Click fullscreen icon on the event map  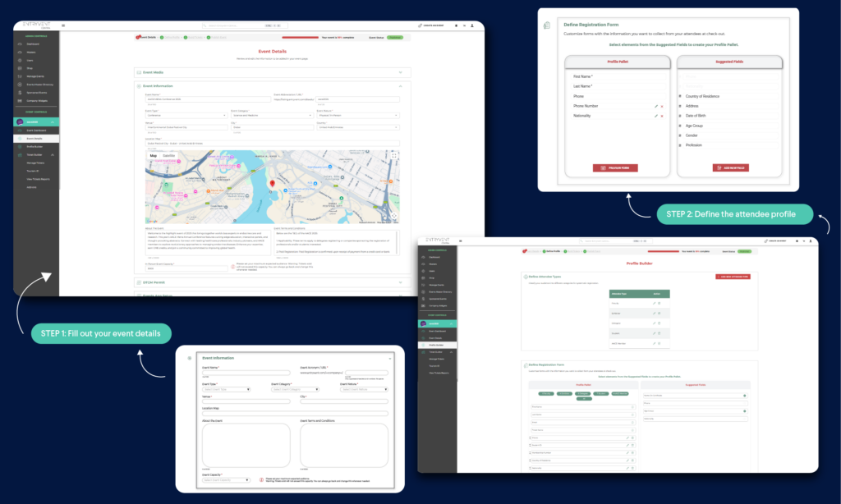point(393,155)
